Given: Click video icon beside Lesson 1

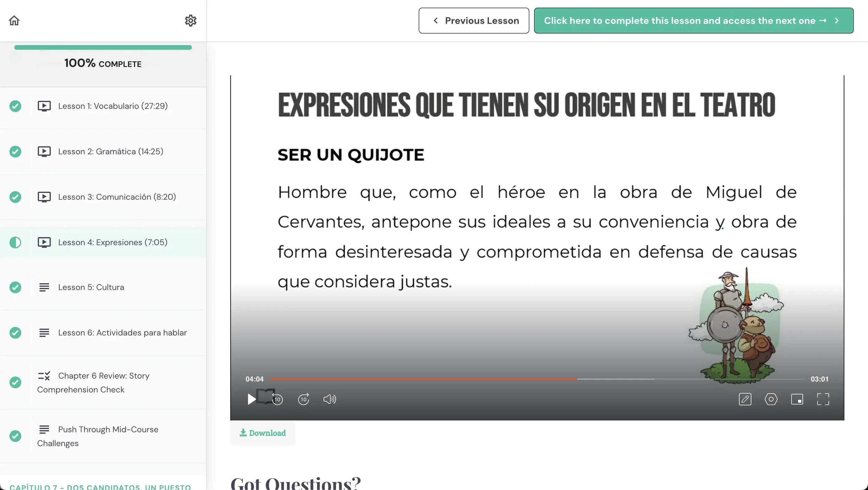Looking at the screenshot, I should click(44, 106).
